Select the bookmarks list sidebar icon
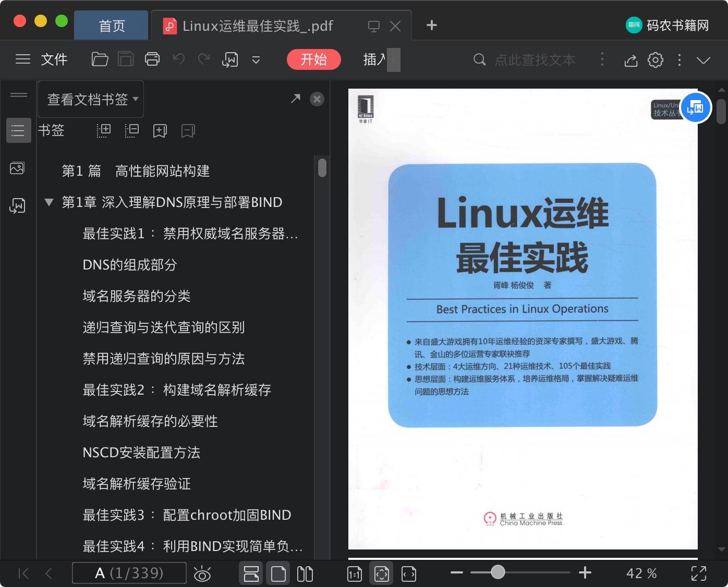Screen dimensions: 728x587 (18, 130)
